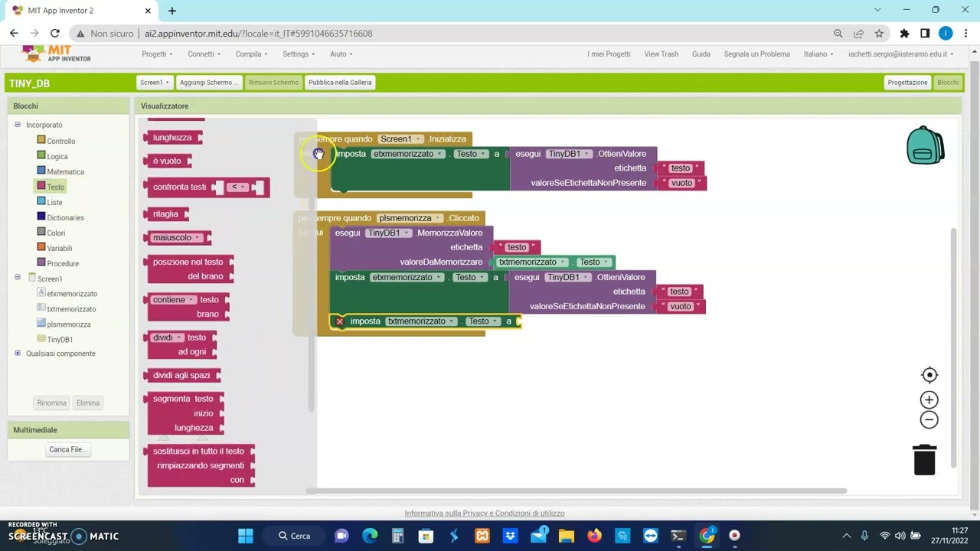This screenshot has width=980, height=551.
Task: Open privacy and terms link at bottom
Action: point(485,514)
